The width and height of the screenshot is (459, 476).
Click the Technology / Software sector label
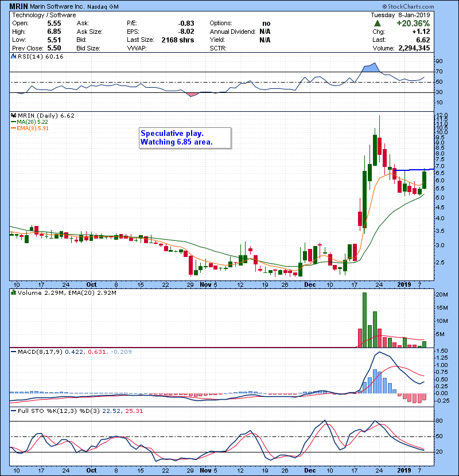tap(44, 15)
